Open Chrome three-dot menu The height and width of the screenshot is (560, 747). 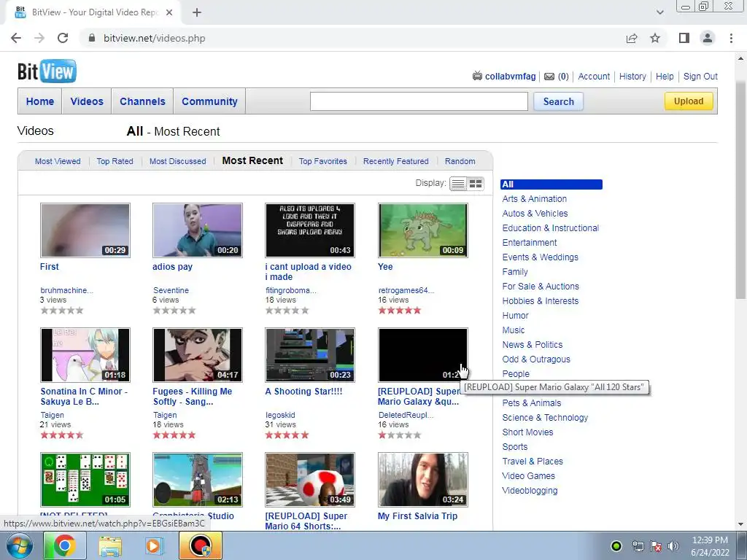731,38
